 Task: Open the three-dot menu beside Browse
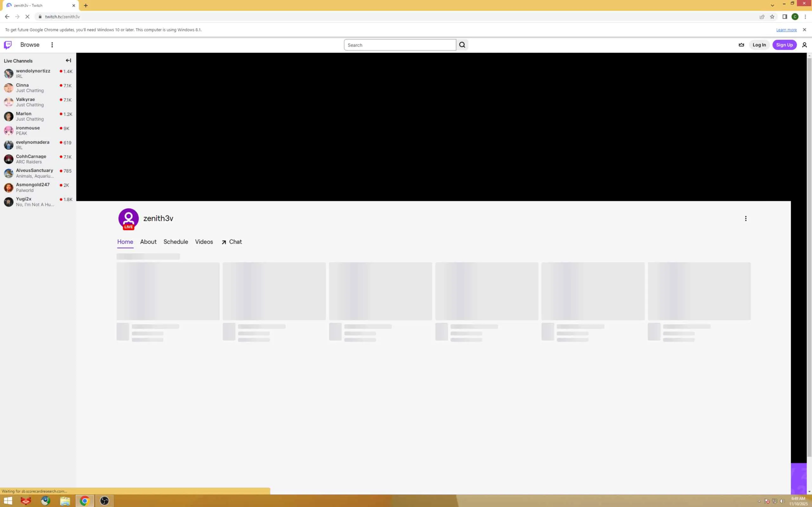[x=52, y=45]
